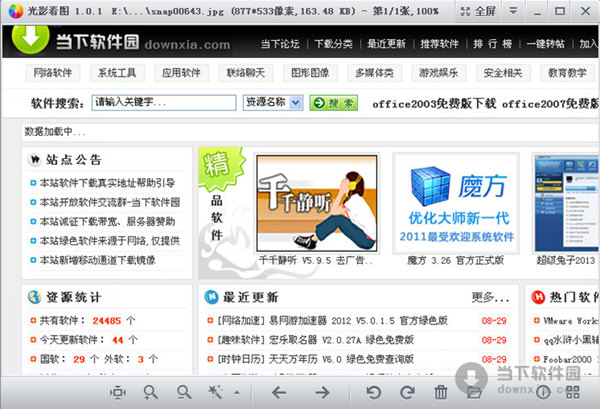Go to previous image with left arrow
Screen dimensions: 600x409
tap(279, 392)
